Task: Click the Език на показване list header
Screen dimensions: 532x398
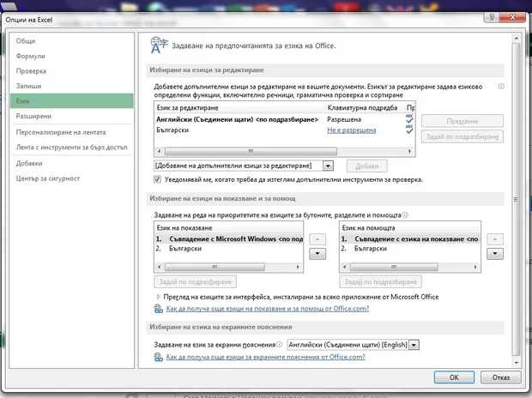Action: (x=228, y=228)
